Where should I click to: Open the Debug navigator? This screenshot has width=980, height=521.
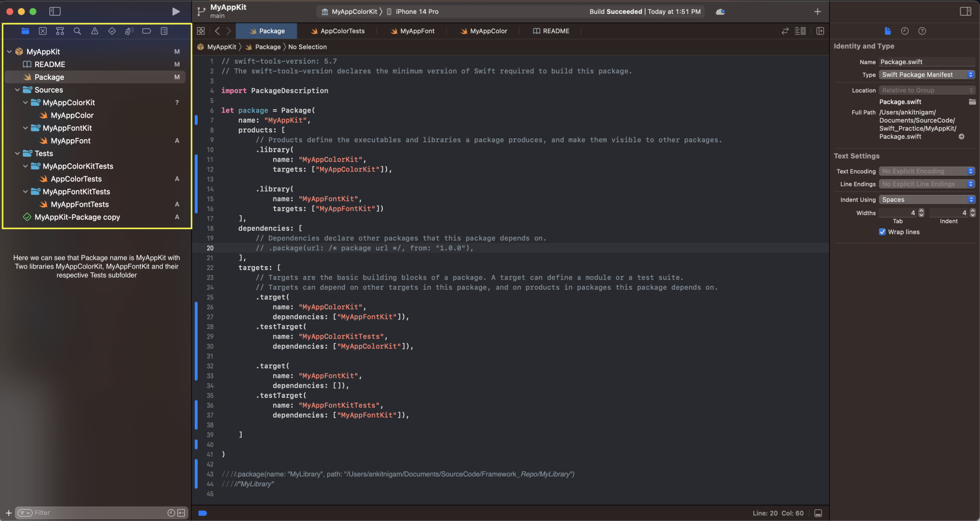pos(129,31)
